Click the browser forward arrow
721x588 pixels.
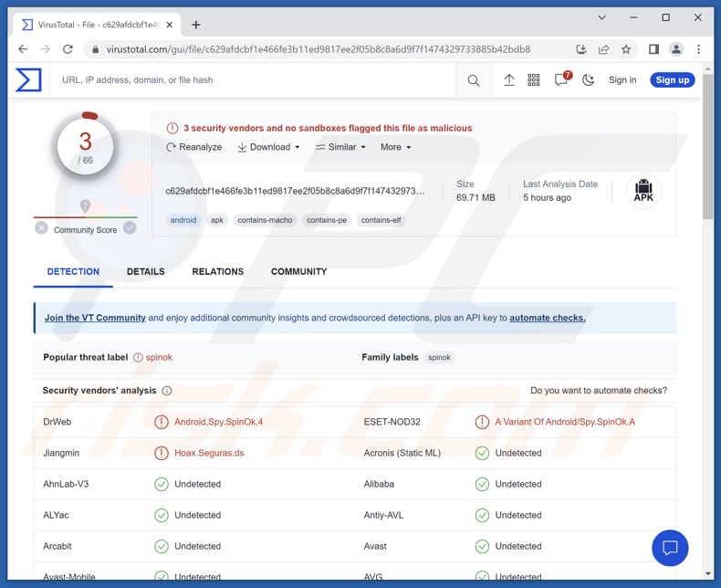(x=45, y=49)
